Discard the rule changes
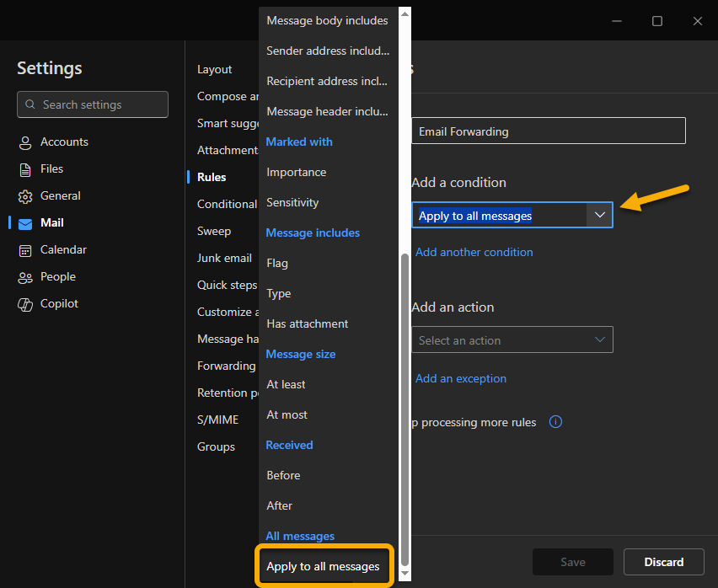The image size is (718, 588). tap(663, 562)
